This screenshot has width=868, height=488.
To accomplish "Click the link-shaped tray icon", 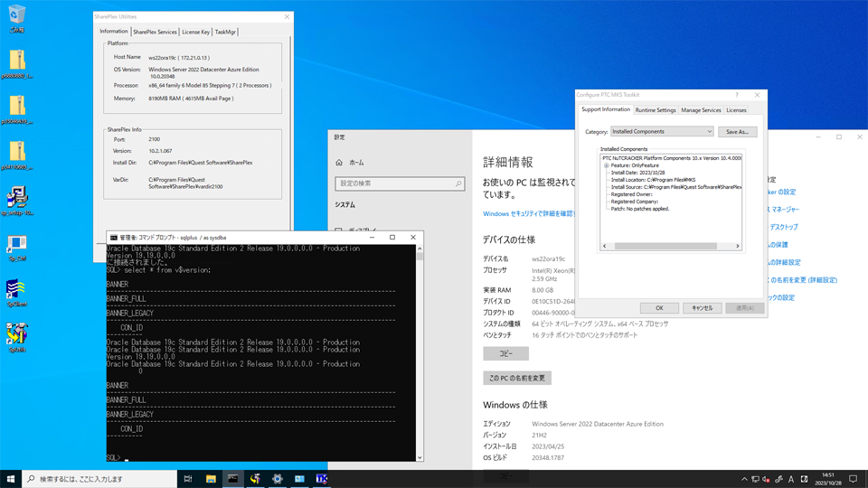I will 778,479.
